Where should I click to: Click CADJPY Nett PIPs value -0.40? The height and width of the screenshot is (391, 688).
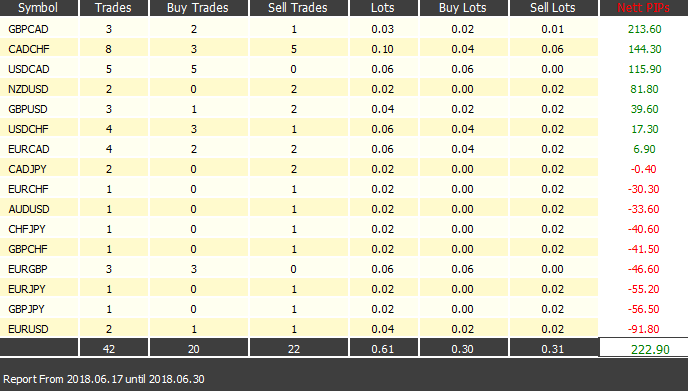click(644, 169)
